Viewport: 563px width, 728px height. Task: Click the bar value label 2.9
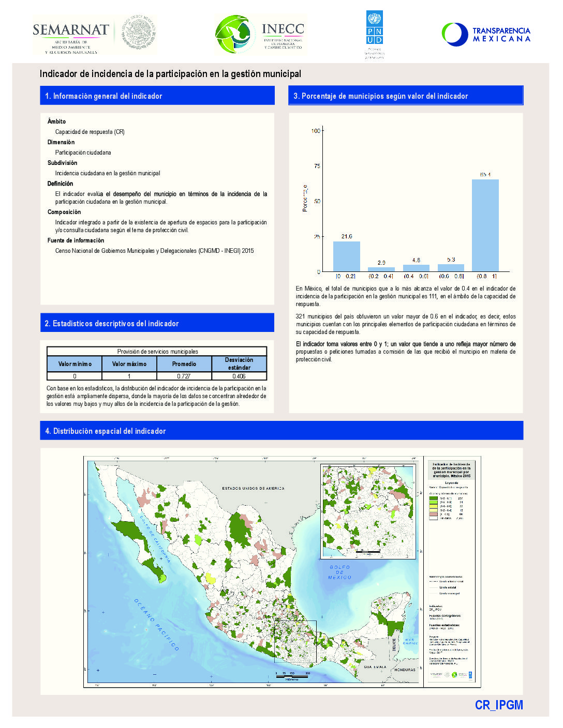click(381, 263)
